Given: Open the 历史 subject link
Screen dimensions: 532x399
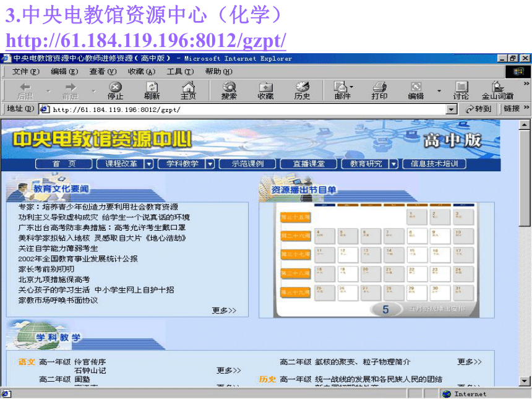Looking at the screenshot, I should point(267,379).
